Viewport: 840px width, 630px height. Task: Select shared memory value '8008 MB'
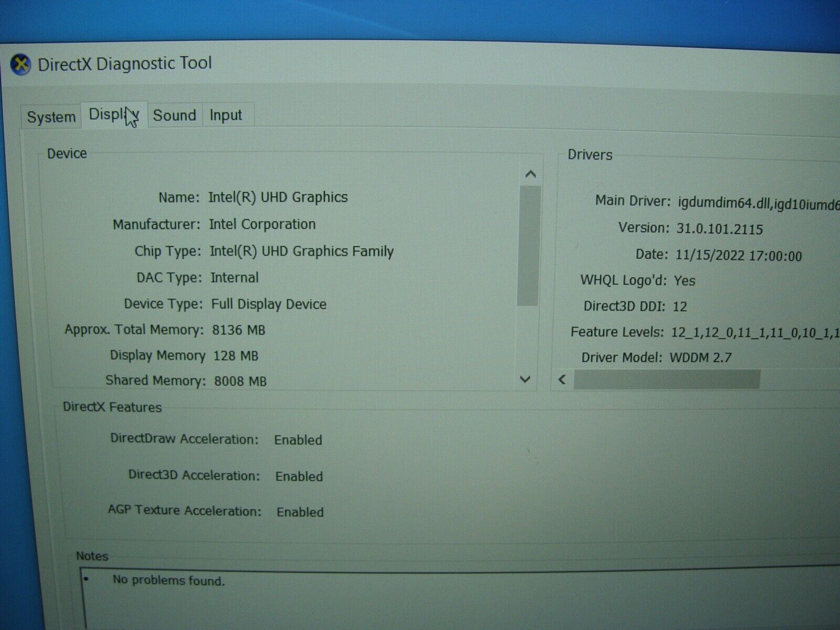[x=240, y=381]
